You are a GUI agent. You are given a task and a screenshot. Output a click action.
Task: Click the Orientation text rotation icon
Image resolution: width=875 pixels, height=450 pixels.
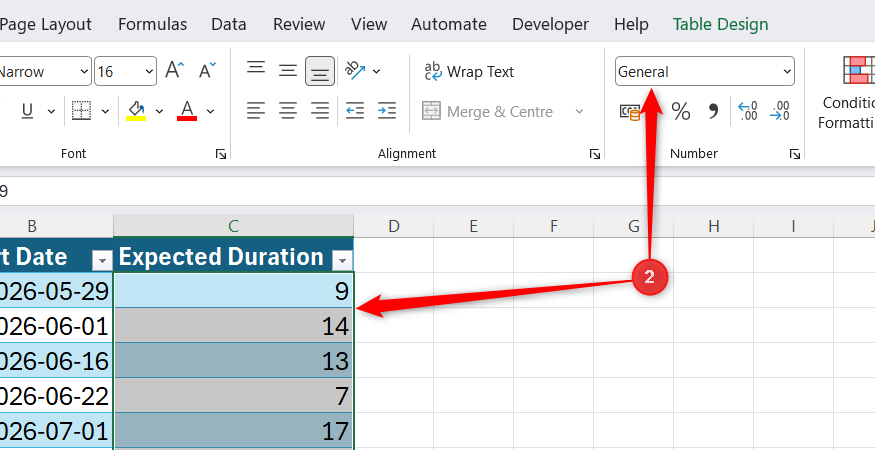[355, 70]
